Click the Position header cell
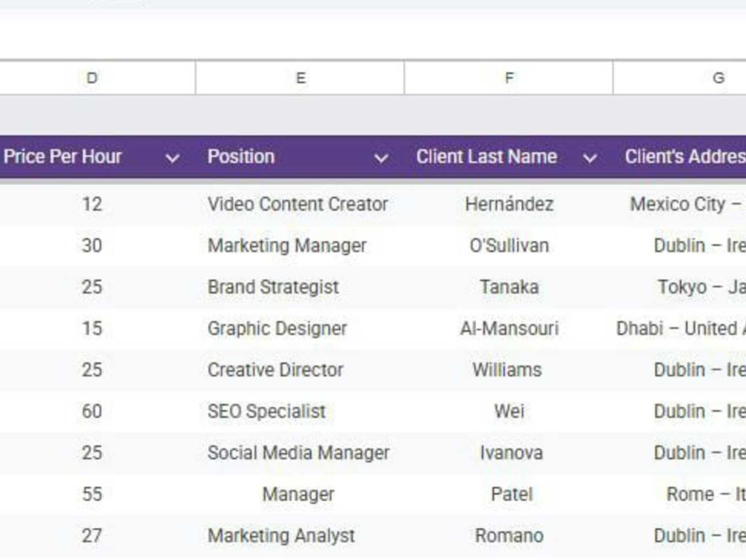The height and width of the screenshot is (560, 746). [300, 157]
